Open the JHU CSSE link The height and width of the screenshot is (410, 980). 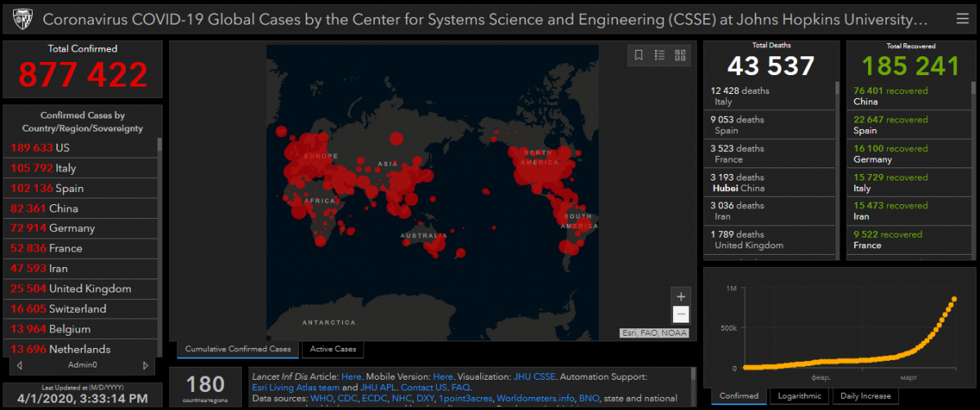pyautogui.click(x=533, y=377)
